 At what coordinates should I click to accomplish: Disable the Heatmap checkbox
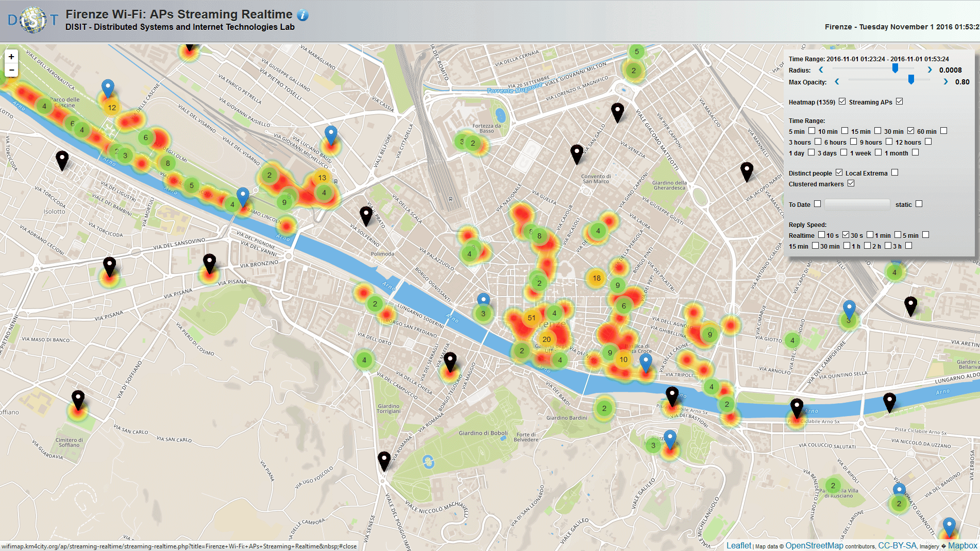tap(843, 101)
